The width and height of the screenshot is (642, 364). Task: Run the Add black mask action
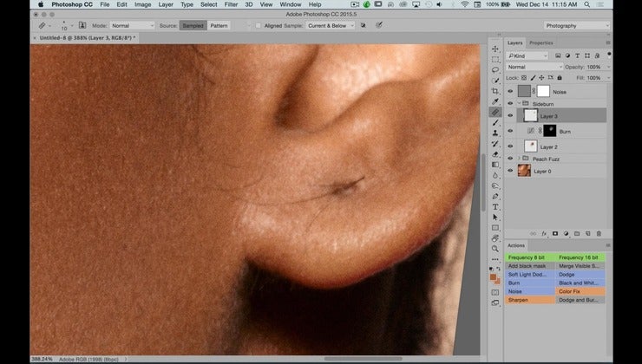(530, 266)
